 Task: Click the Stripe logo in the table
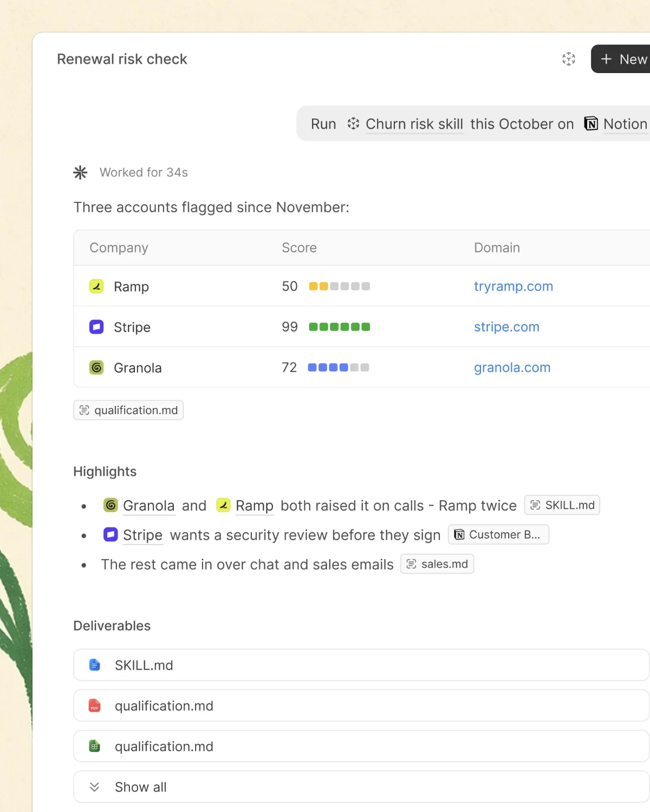[96, 327]
